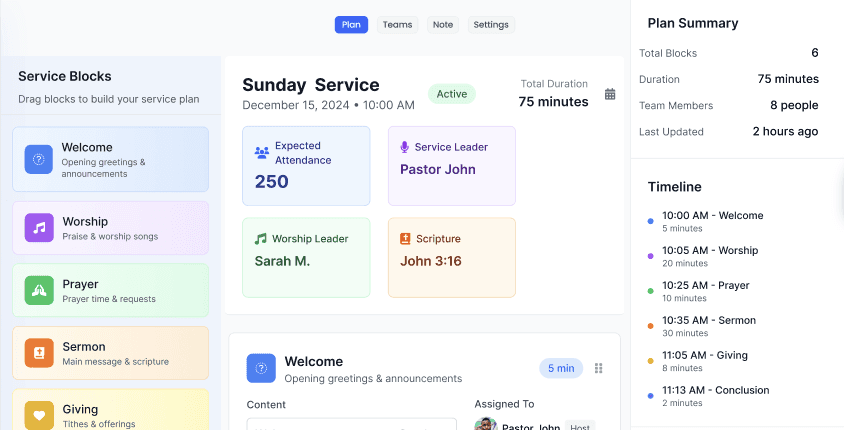844x430 pixels.
Task: Click the Total Blocks value 6
Action: pyautogui.click(x=815, y=53)
